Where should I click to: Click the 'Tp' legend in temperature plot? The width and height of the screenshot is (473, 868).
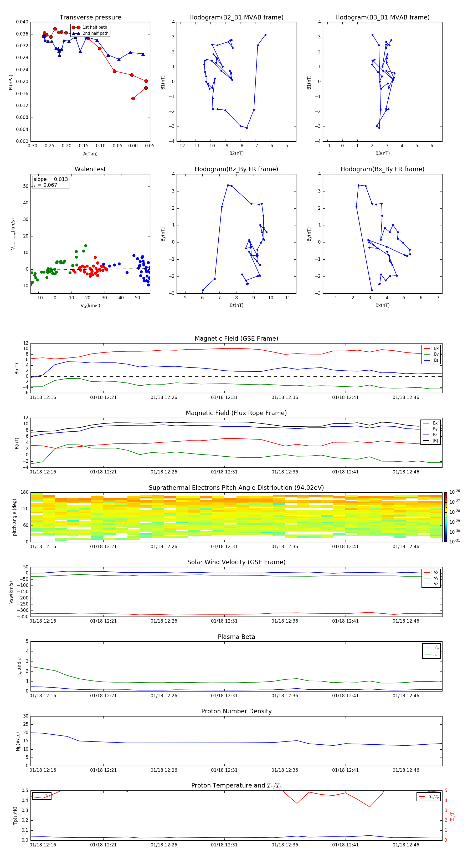42,796
